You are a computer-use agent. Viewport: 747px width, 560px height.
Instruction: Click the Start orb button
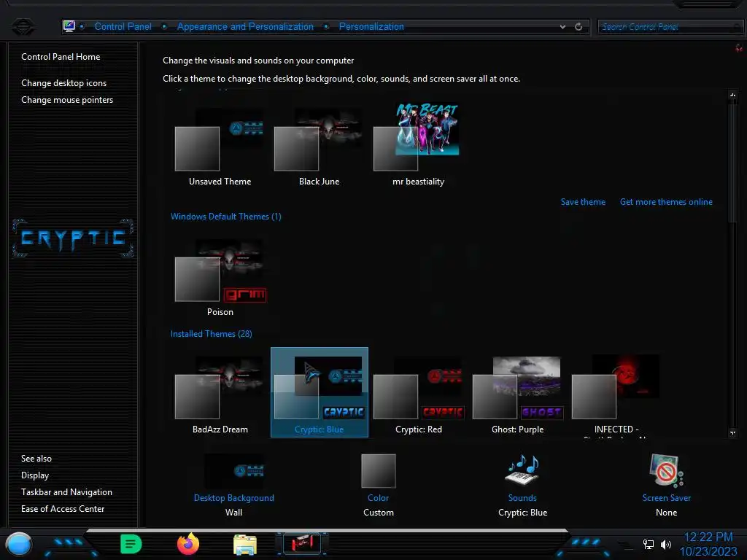pos(18,544)
